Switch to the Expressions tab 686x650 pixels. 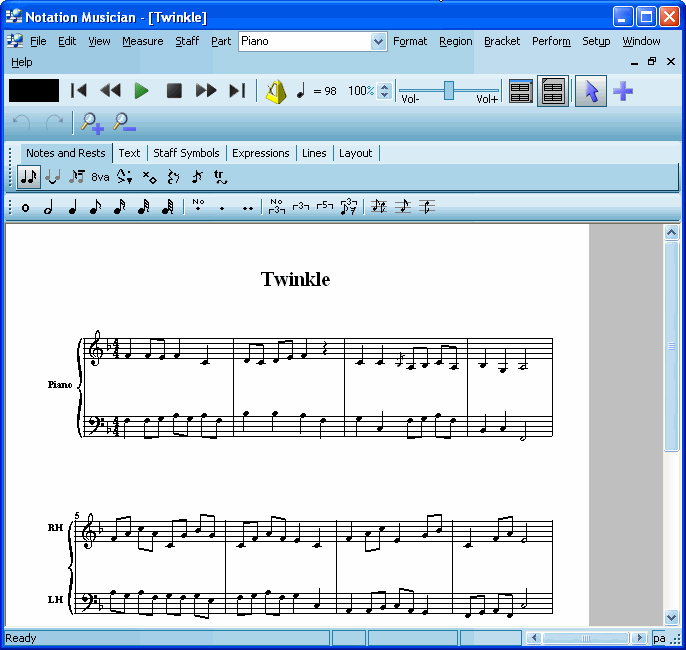coord(260,153)
